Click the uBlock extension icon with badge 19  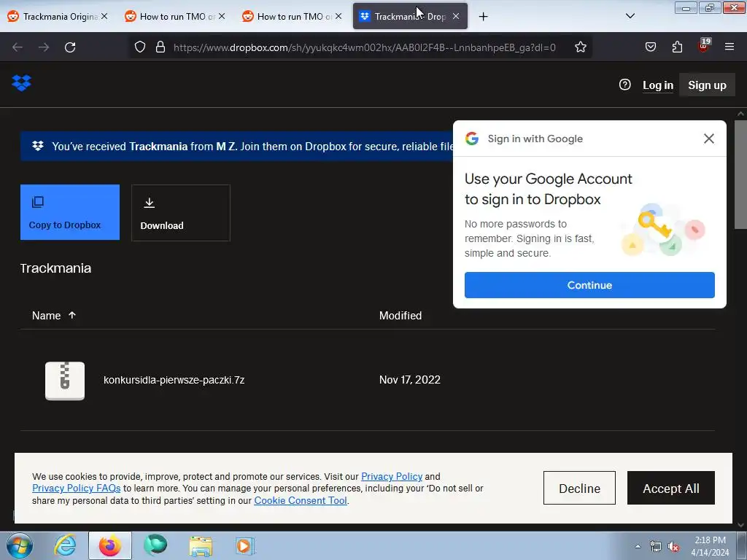coord(704,46)
